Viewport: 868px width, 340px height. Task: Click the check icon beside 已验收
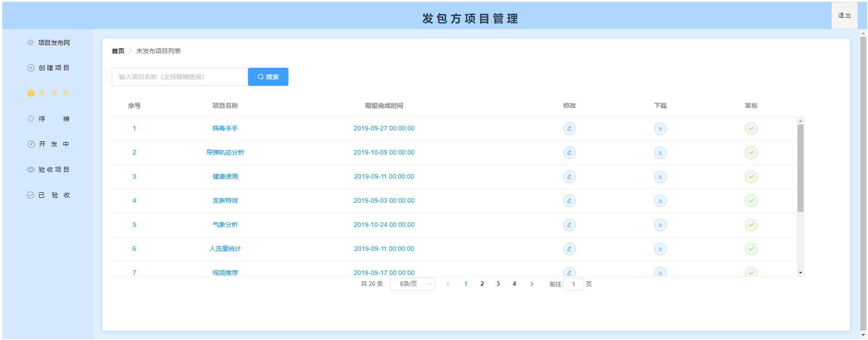[30, 195]
